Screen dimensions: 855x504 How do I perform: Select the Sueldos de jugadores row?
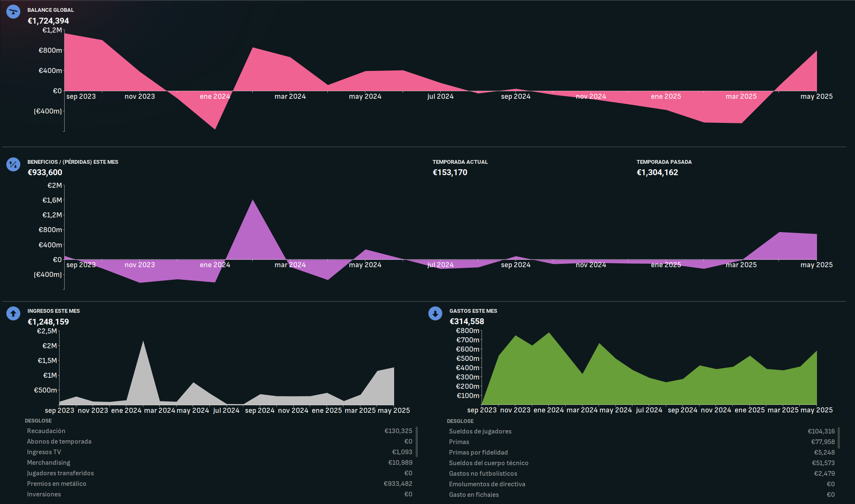(642, 431)
